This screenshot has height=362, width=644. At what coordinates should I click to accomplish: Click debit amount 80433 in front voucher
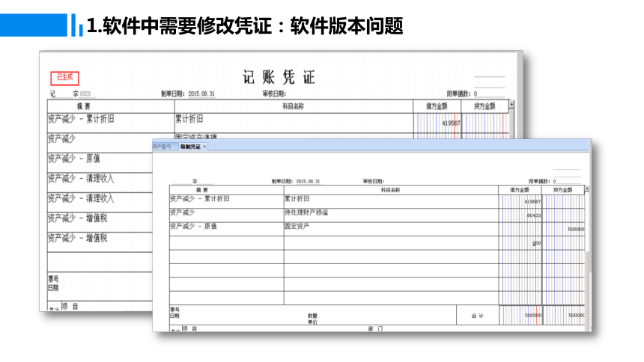(534, 215)
